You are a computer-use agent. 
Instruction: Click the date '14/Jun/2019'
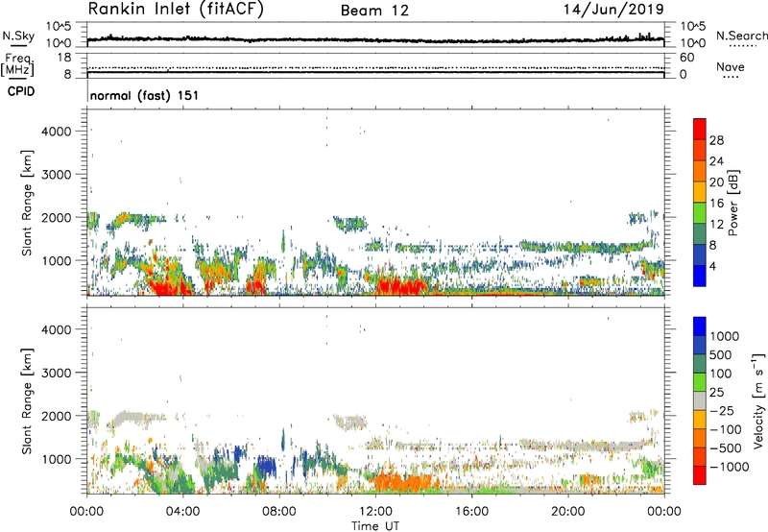tap(613, 9)
